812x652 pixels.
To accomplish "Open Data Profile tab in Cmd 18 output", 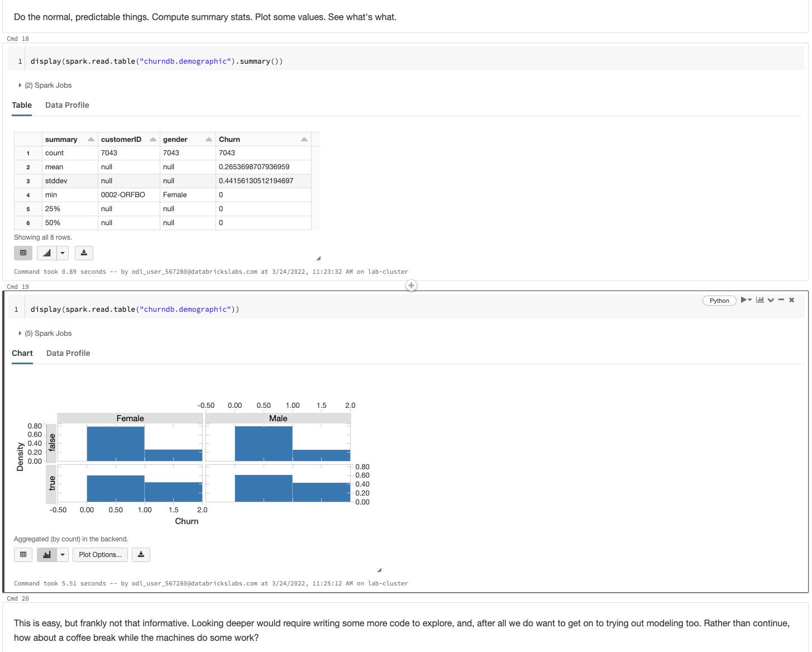I will (67, 105).
